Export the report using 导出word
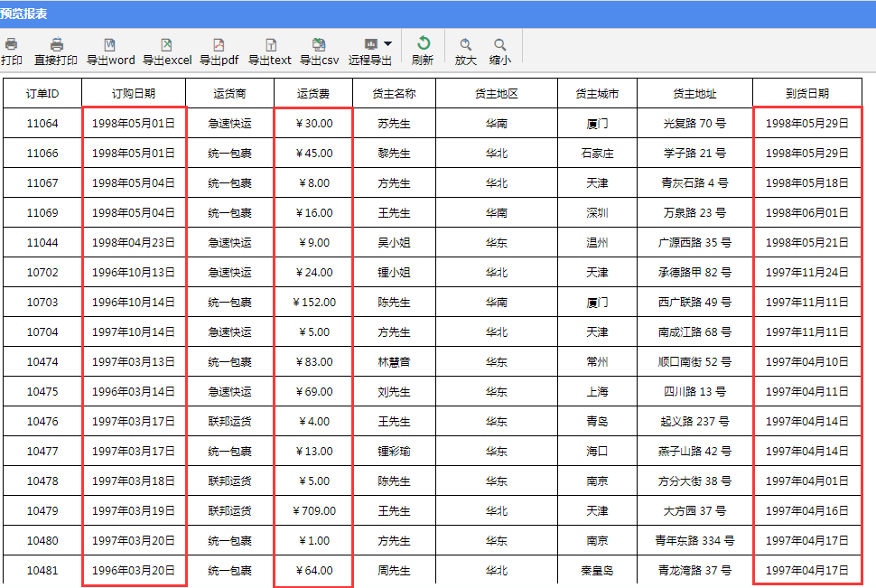 click(x=110, y=44)
